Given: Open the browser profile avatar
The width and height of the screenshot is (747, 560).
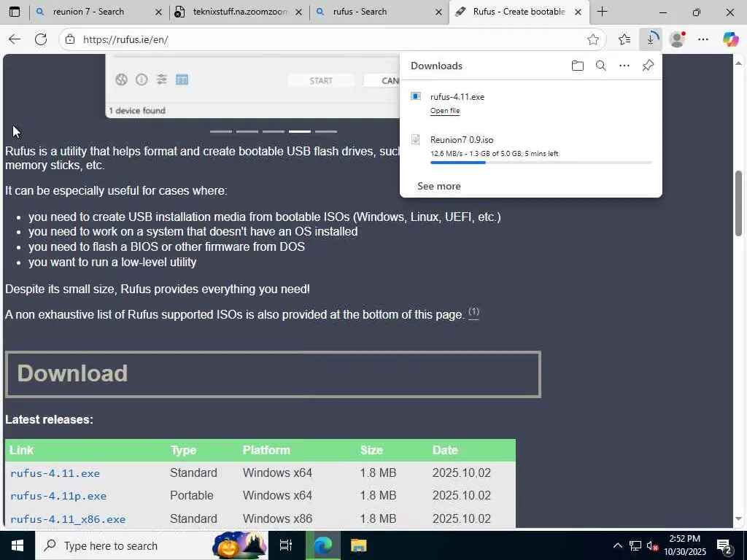Looking at the screenshot, I should 677,39.
